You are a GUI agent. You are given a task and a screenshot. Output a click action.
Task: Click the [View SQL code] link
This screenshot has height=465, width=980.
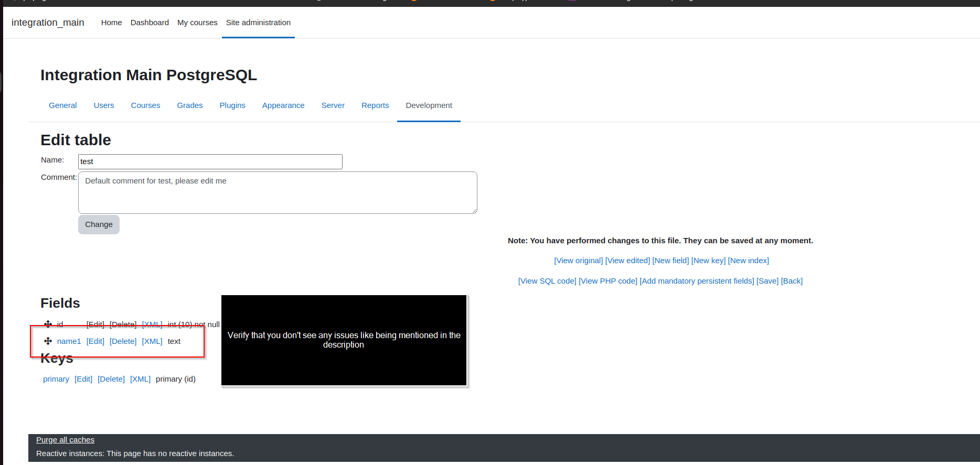point(547,281)
